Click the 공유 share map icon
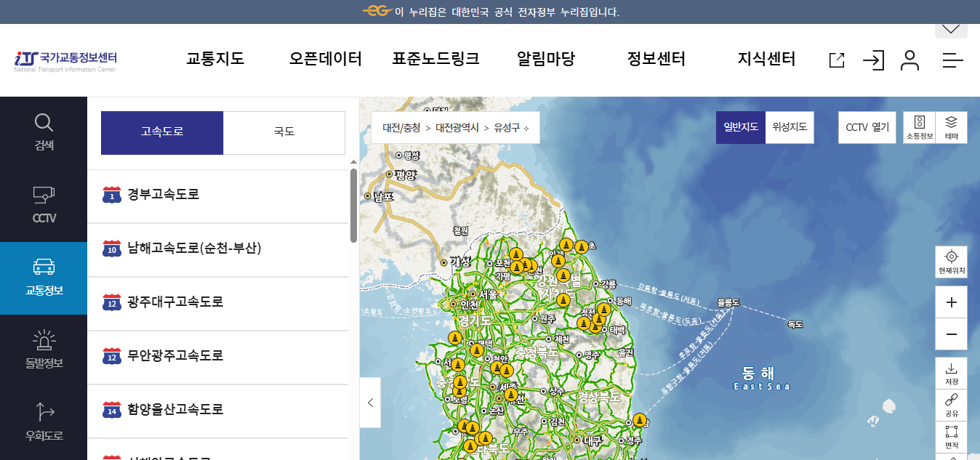This screenshot has width=980, height=460. point(950,405)
